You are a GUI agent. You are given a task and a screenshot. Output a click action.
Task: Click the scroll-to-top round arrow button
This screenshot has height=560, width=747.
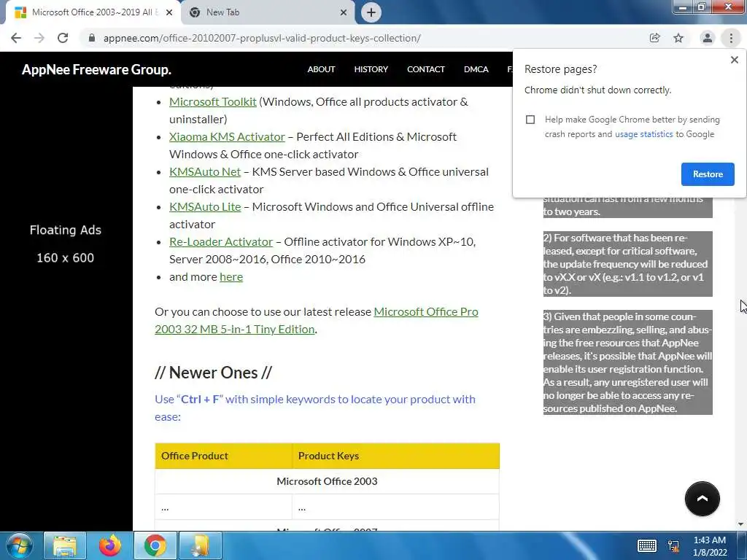click(x=703, y=499)
